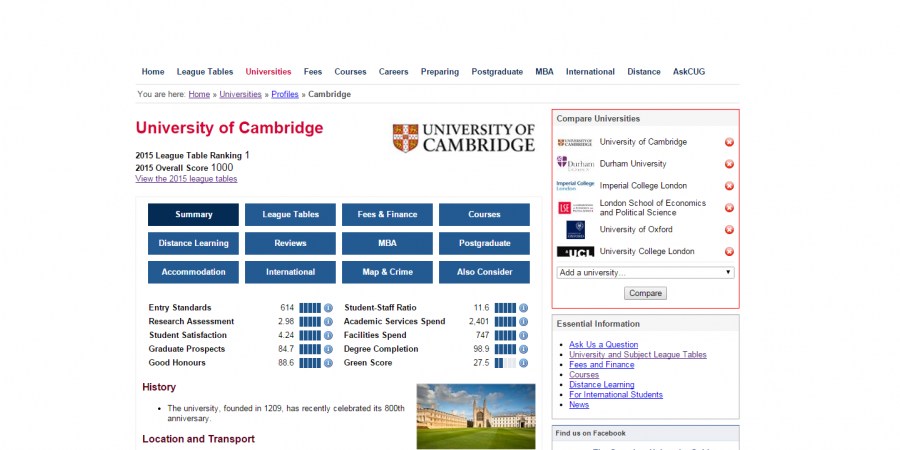Screen dimensions: 900x450
Task: Remove Imperial College London from comparison
Action: pos(729,186)
